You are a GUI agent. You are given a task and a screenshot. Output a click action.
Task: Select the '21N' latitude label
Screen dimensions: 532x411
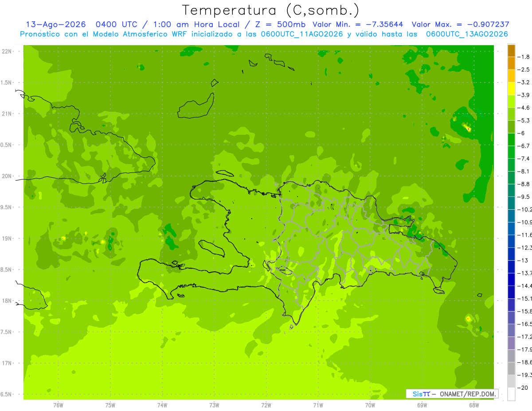[x=7, y=114]
